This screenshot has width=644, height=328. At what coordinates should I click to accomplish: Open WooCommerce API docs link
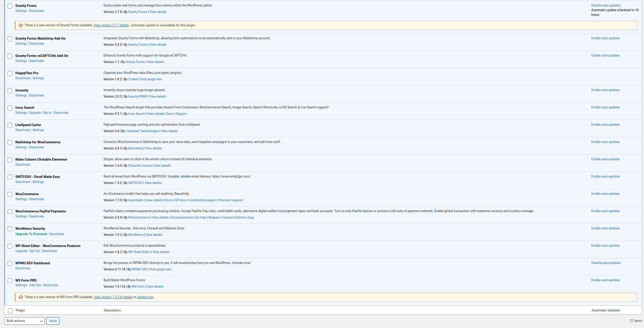180,200
